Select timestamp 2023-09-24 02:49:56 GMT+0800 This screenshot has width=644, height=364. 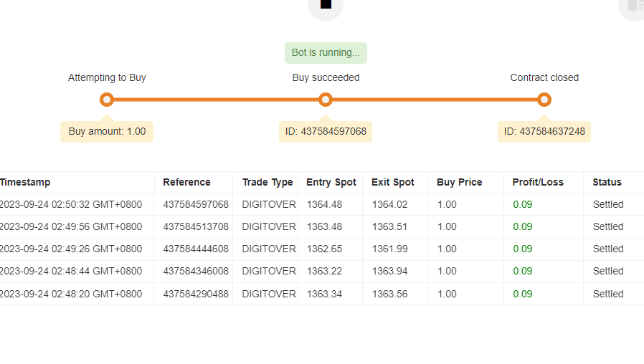pyautogui.click(x=71, y=226)
